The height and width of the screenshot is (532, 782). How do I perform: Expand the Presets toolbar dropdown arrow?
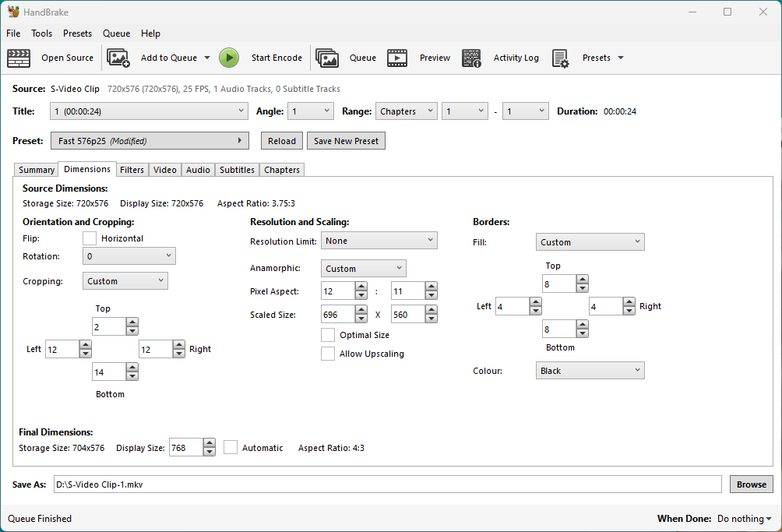click(x=621, y=58)
